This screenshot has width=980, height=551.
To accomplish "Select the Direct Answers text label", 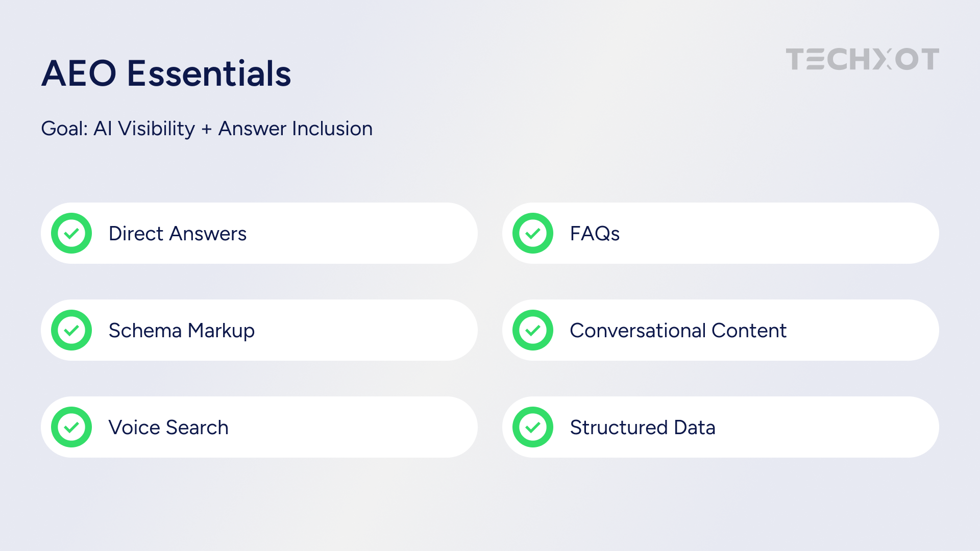I will click(178, 234).
